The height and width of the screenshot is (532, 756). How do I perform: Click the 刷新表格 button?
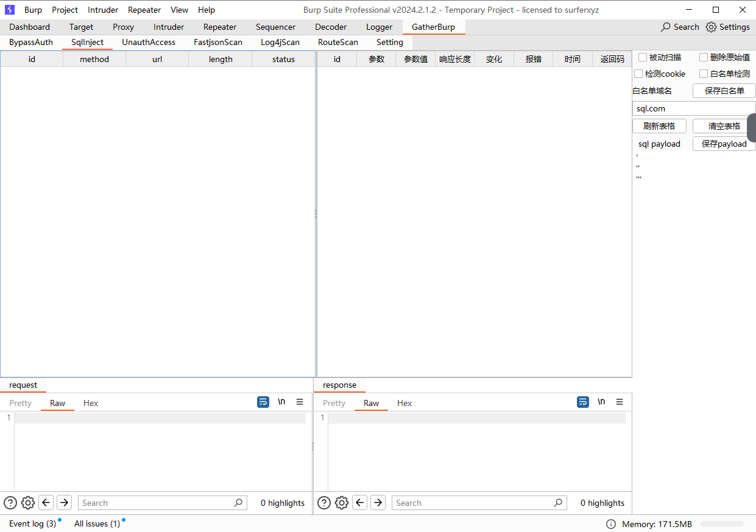coord(659,126)
